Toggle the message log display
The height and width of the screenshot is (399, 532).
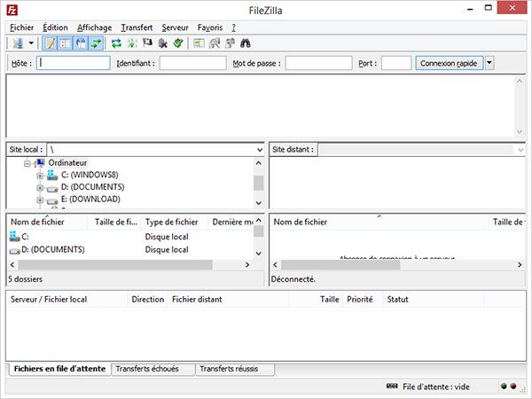click(50, 43)
